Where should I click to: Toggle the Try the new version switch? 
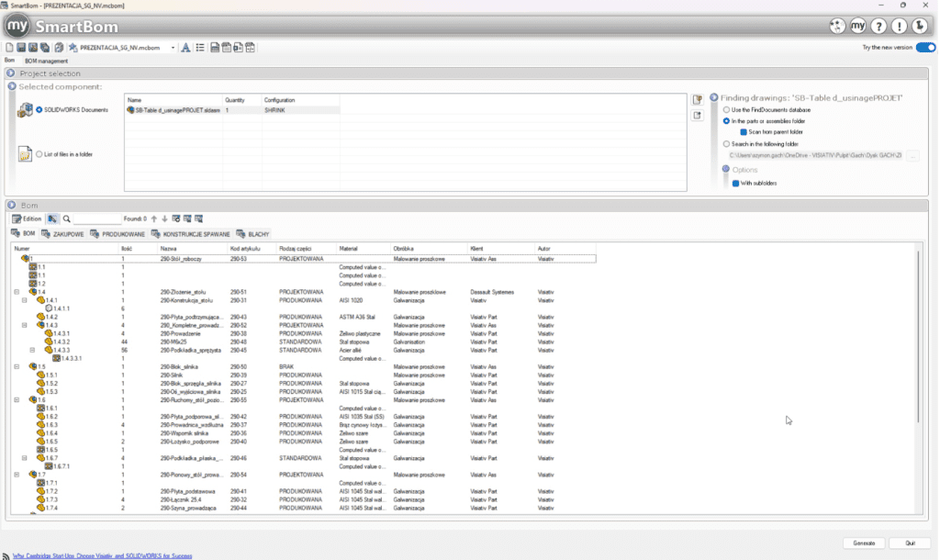click(x=925, y=48)
